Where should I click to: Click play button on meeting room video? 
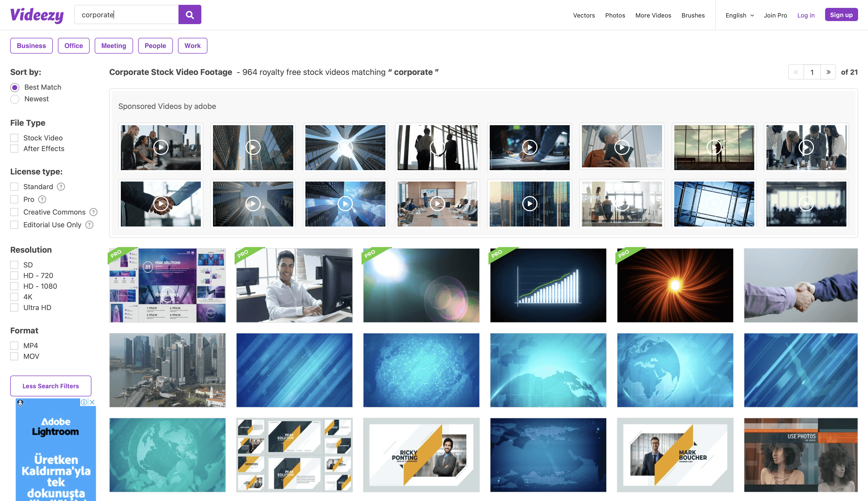click(x=438, y=203)
